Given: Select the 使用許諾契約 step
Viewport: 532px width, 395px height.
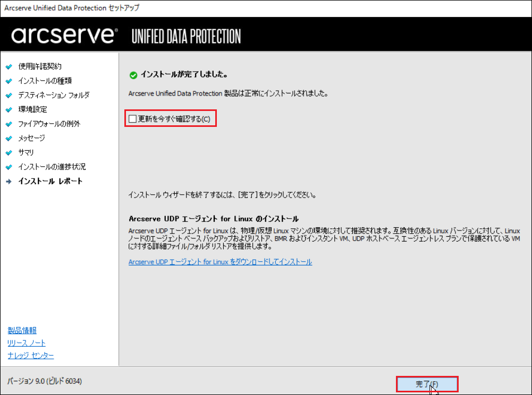Looking at the screenshot, I should tap(40, 66).
